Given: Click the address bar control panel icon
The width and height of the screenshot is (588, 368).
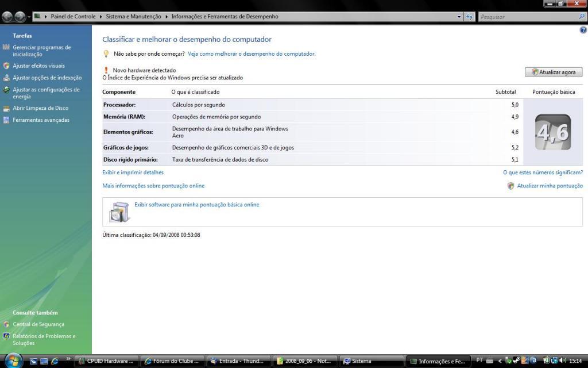Looking at the screenshot, I should point(37,16).
